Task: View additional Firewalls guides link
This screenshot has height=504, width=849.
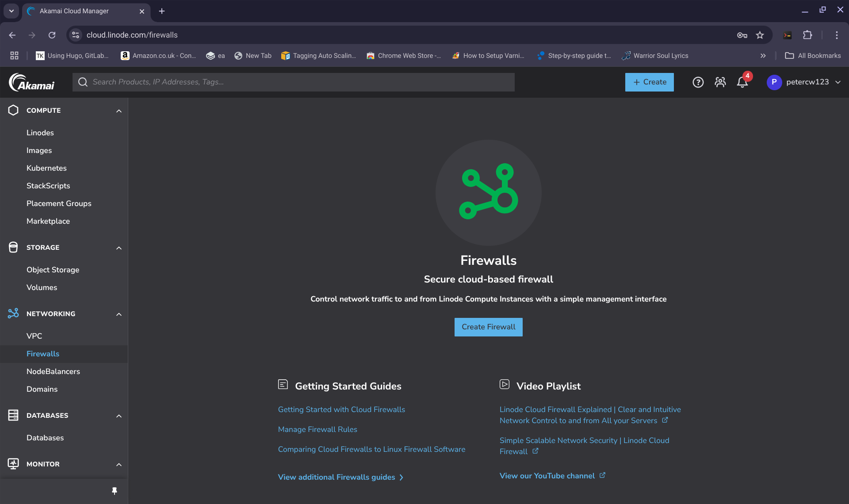Action: point(340,477)
